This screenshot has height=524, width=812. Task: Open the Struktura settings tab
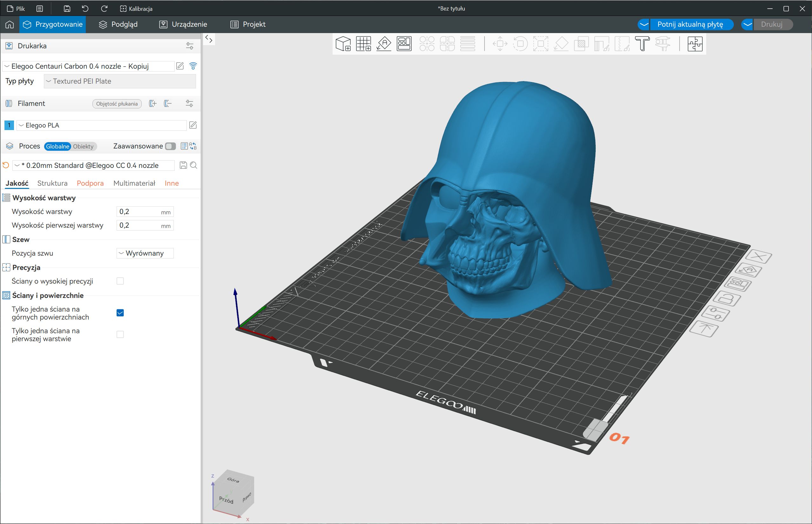coord(52,183)
